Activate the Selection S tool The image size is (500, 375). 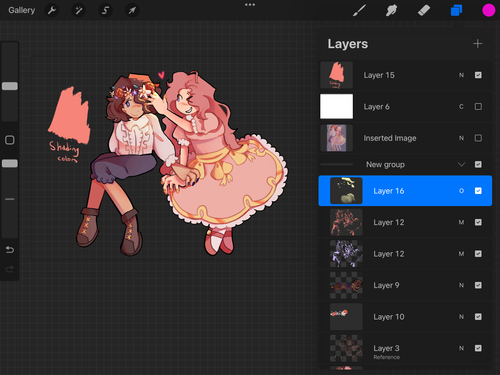pos(105,10)
